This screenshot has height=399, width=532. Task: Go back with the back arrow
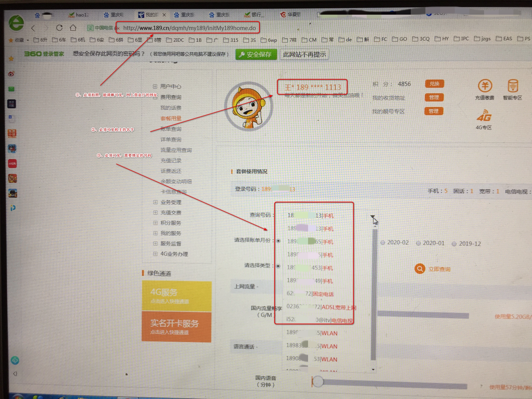33,28
